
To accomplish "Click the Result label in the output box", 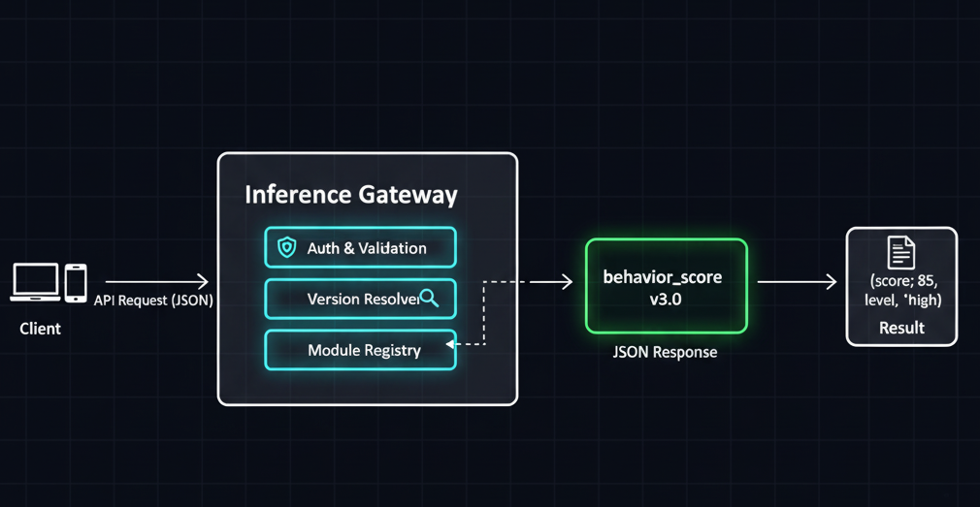I will 901,328.
